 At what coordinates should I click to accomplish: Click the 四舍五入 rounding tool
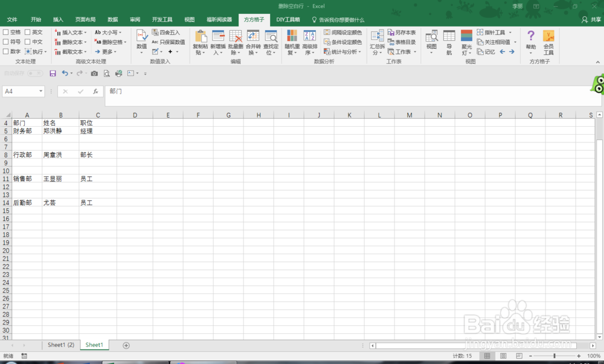click(x=166, y=33)
